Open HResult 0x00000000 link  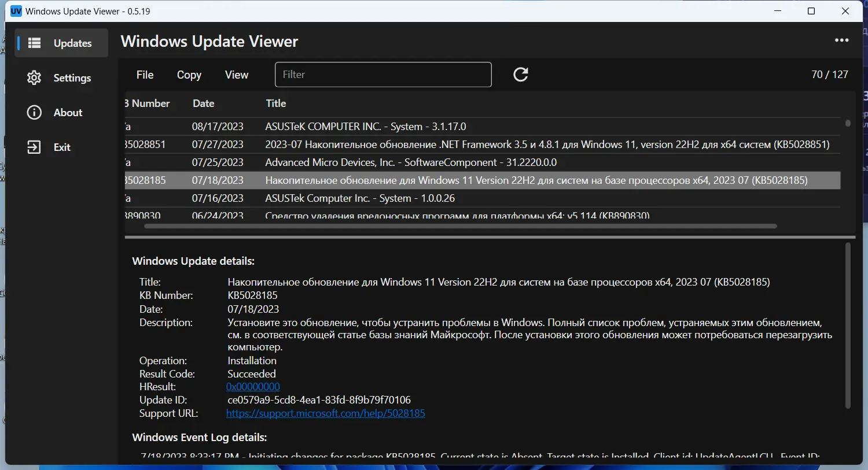tap(253, 387)
